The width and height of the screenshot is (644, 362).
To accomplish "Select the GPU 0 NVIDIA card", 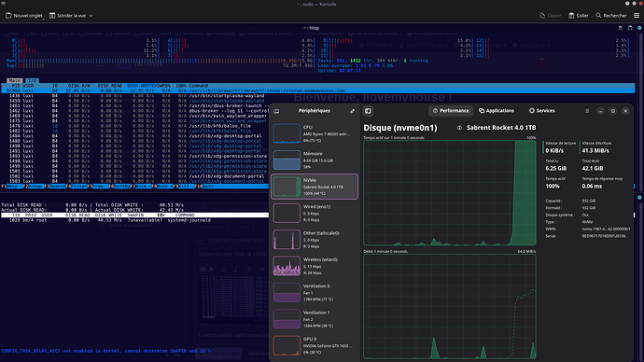I will 315,345.
